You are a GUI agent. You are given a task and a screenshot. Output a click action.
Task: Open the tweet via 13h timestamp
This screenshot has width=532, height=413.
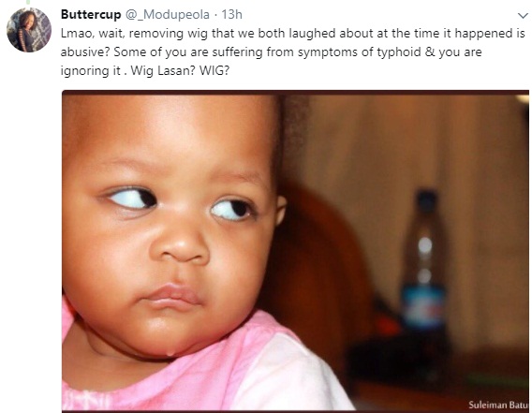(x=231, y=15)
